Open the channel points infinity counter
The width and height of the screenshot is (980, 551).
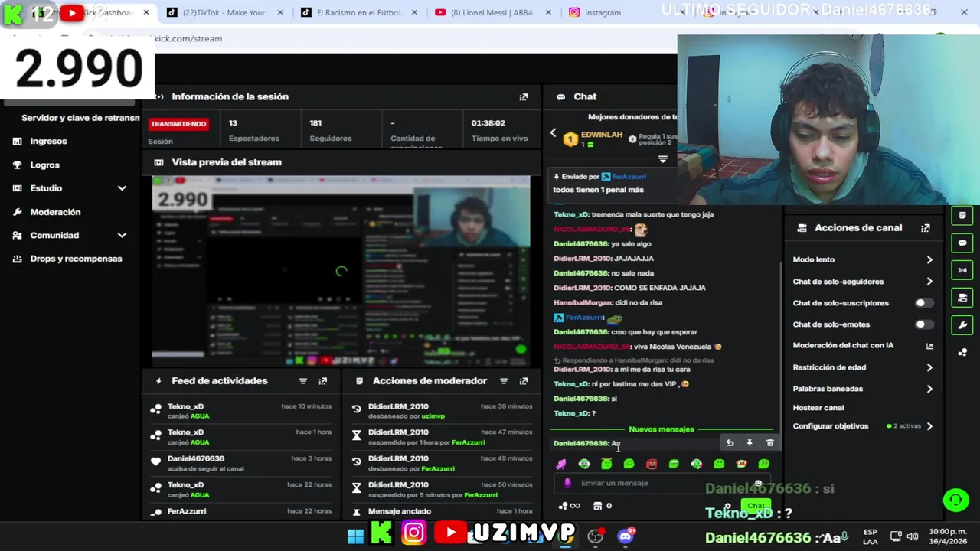569,506
